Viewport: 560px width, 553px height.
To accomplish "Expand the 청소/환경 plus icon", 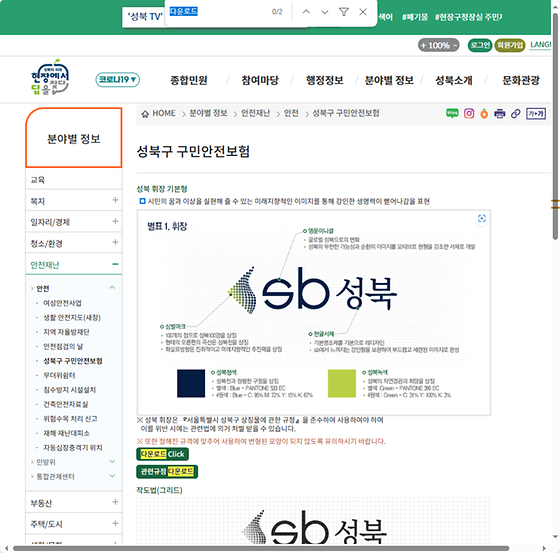I will [115, 243].
